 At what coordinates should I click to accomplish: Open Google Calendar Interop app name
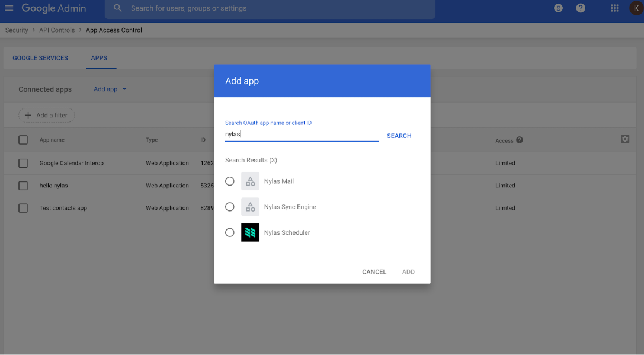(72, 163)
